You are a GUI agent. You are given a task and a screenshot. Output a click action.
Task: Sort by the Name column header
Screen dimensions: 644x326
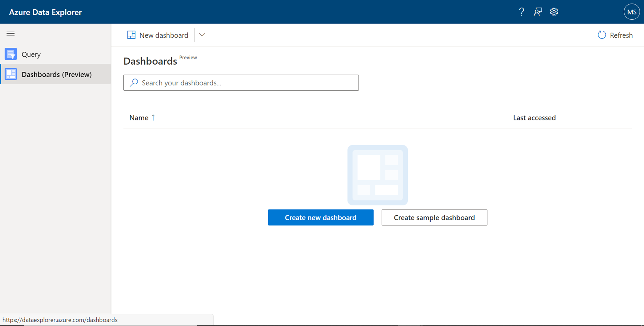pos(139,118)
